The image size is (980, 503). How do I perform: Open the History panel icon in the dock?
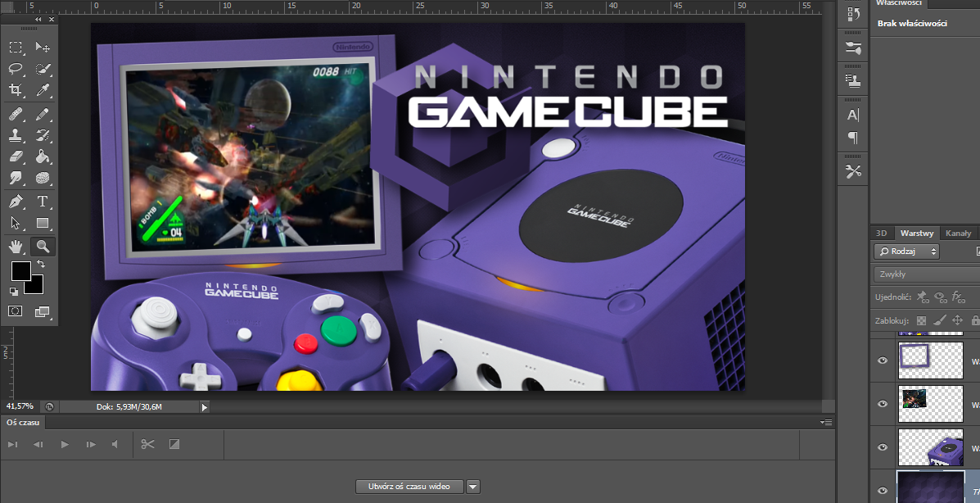[853, 14]
